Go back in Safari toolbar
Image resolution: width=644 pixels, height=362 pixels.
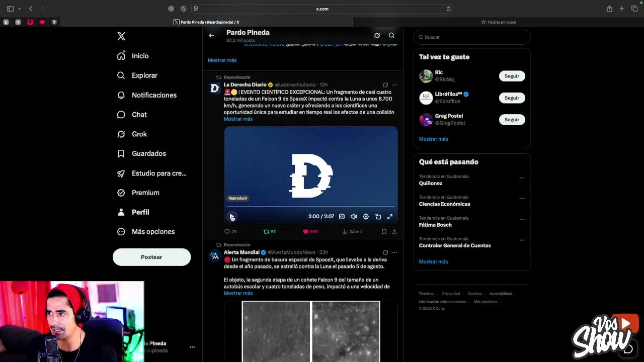31,9
